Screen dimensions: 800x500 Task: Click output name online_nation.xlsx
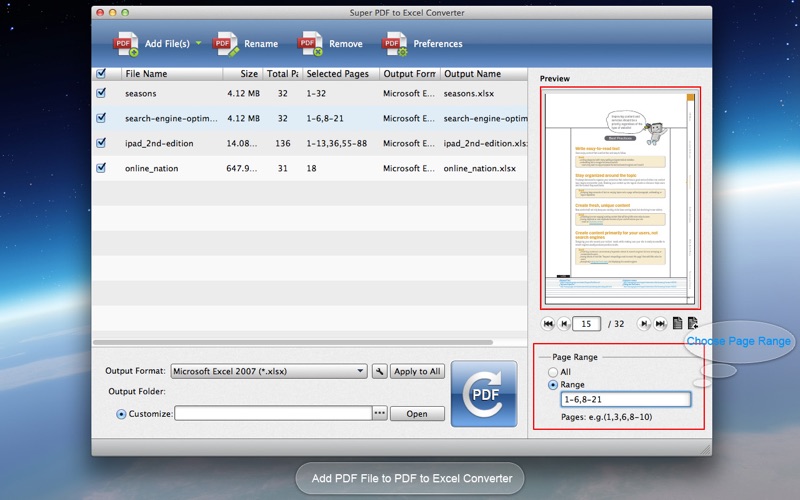[480, 168]
